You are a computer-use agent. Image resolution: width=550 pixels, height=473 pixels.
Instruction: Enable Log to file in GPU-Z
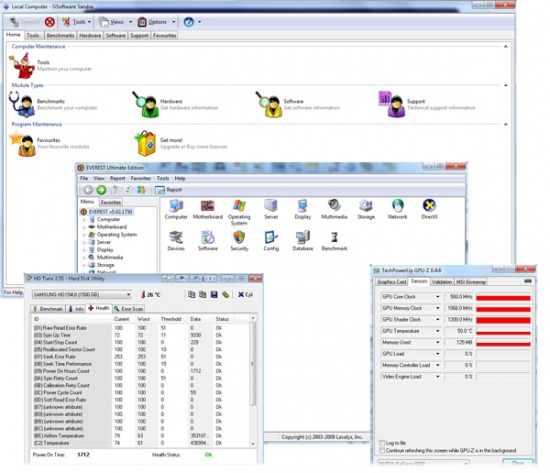(x=382, y=443)
